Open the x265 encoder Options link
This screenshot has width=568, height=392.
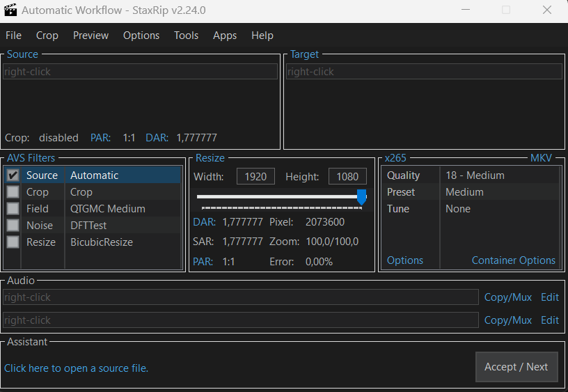(x=405, y=260)
